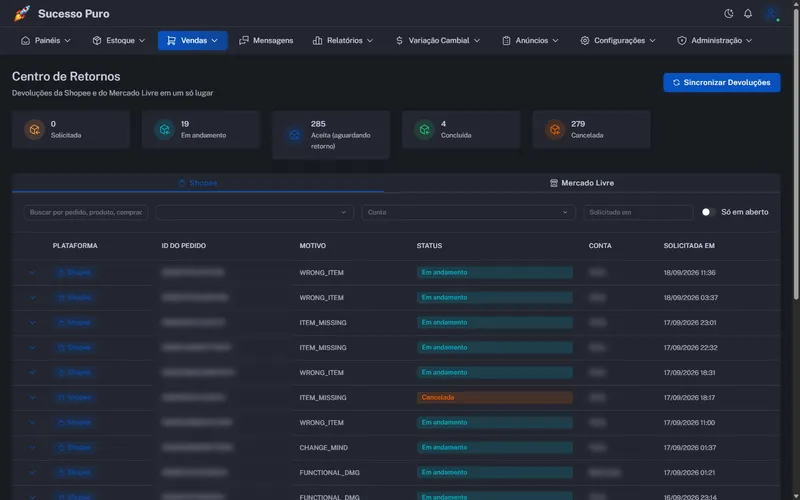
Task: Open the Mensagens menu item
Action: (266, 40)
